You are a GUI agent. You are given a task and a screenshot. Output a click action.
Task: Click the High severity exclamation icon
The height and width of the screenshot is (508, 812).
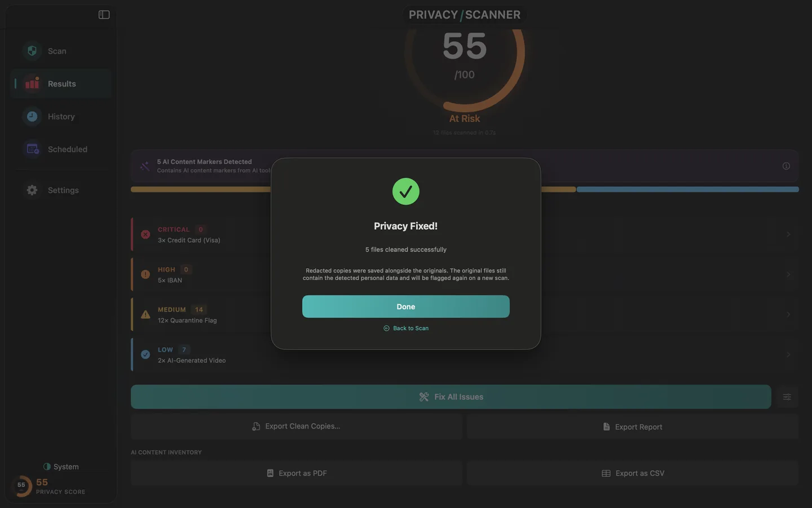coord(145,274)
